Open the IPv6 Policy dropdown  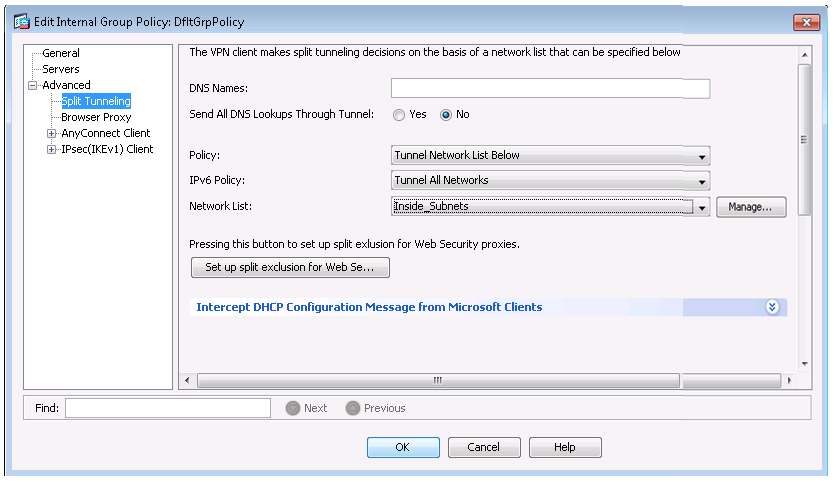(x=703, y=181)
